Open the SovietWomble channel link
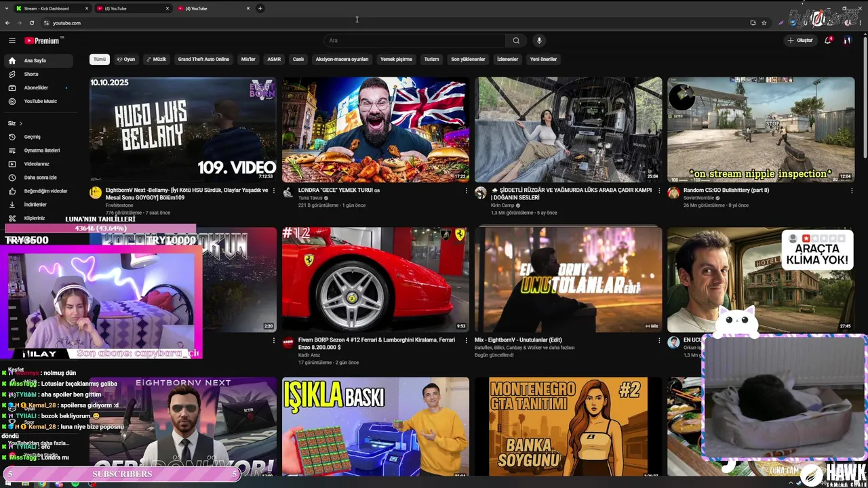 [x=699, y=198]
